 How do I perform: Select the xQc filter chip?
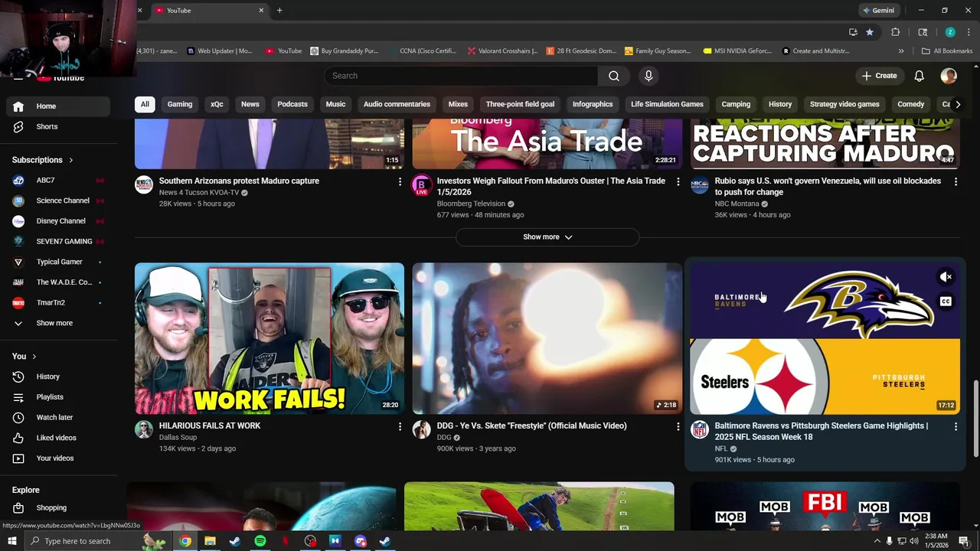click(x=217, y=104)
